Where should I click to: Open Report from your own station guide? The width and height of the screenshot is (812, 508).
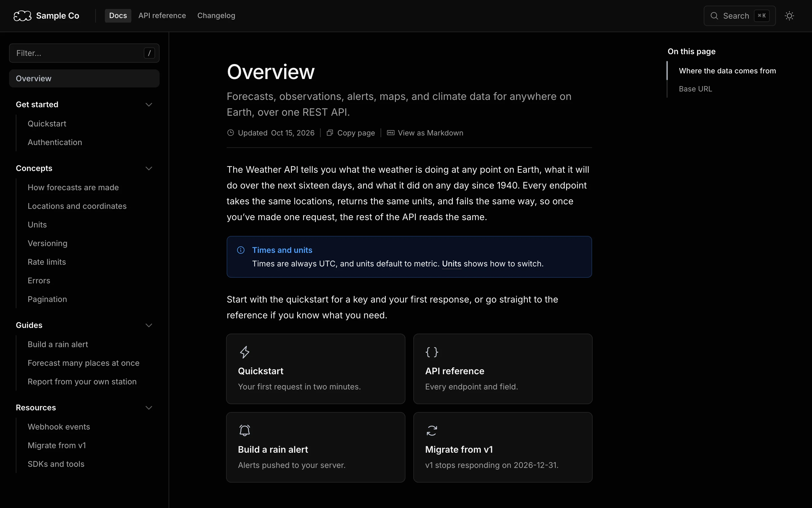click(82, 382)
